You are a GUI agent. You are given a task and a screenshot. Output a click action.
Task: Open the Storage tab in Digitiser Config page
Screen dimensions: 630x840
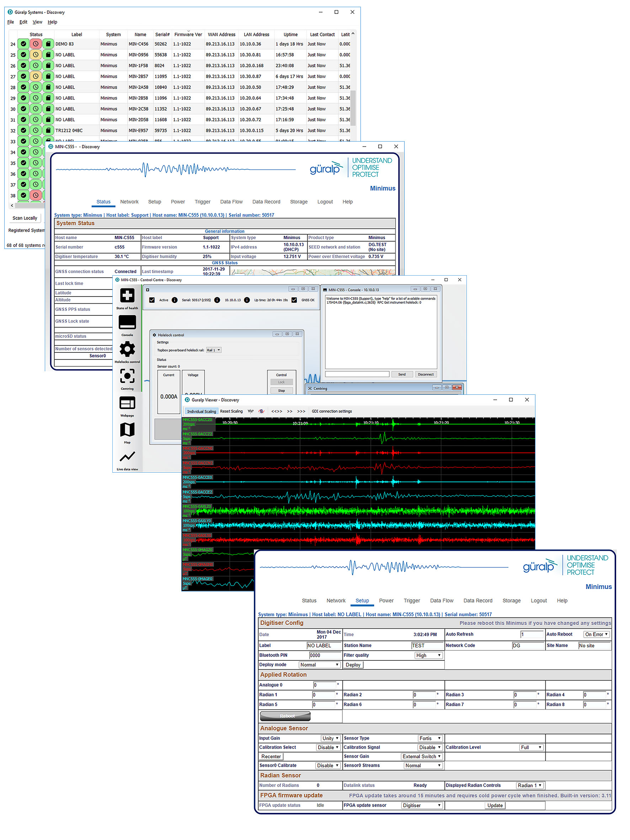(511, 601)
